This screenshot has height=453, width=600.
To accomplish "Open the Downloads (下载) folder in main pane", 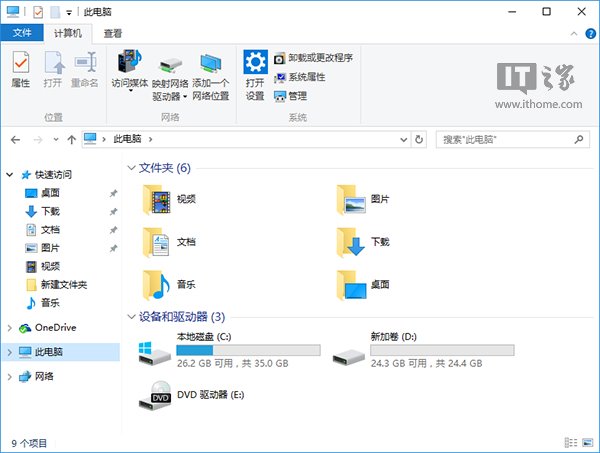I will tap(351, 242).
